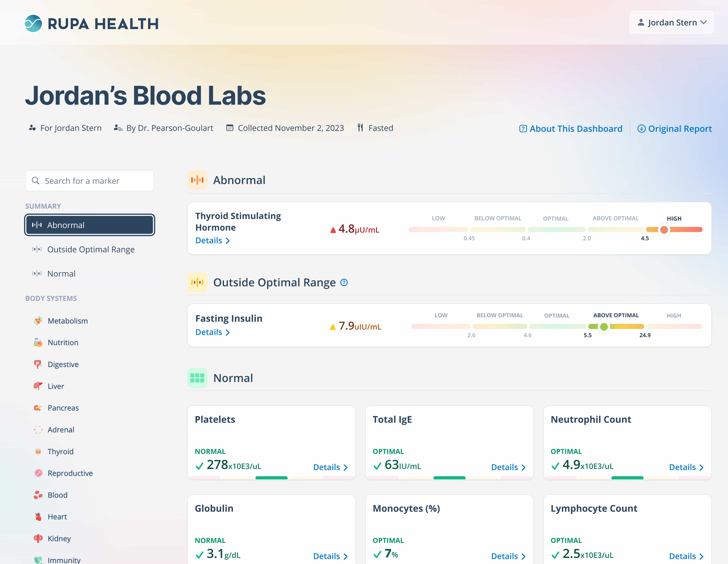Open the help tooltip beside Outside Optimal Range
The image size is (728, 564).
click(344, 282)
